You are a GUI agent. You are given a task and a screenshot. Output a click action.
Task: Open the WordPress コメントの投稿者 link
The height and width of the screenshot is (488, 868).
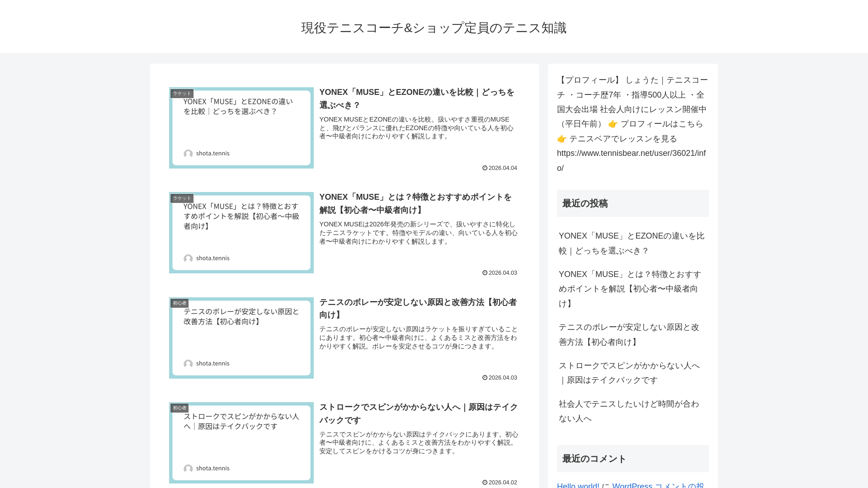click(658, 485)
